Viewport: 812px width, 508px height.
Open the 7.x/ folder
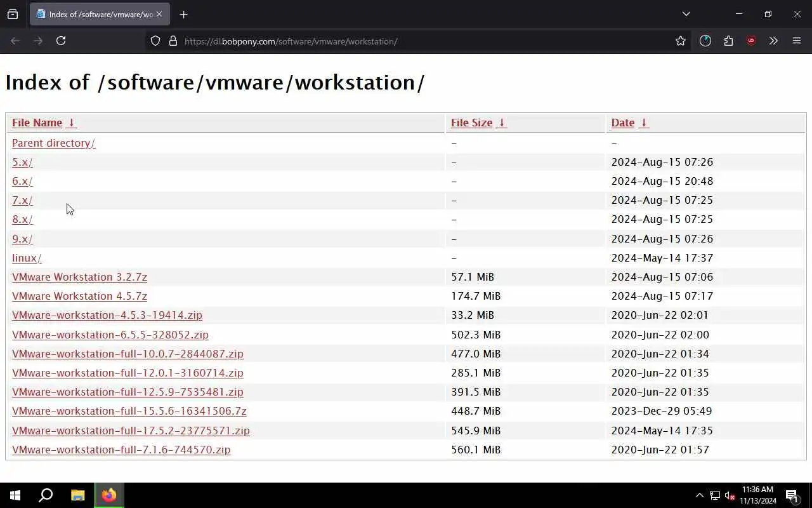point(22,200)
